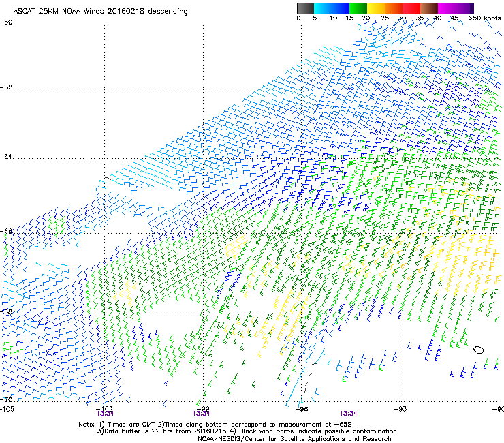Click longitude label -102
Viewport: 504px width, 443px height.
[x=104, y=408]
